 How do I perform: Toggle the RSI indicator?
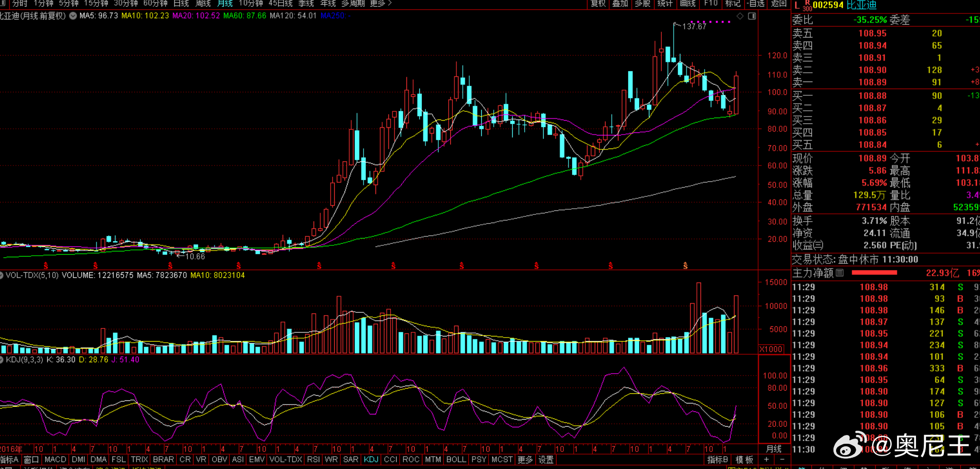click(x=313, y=459)
